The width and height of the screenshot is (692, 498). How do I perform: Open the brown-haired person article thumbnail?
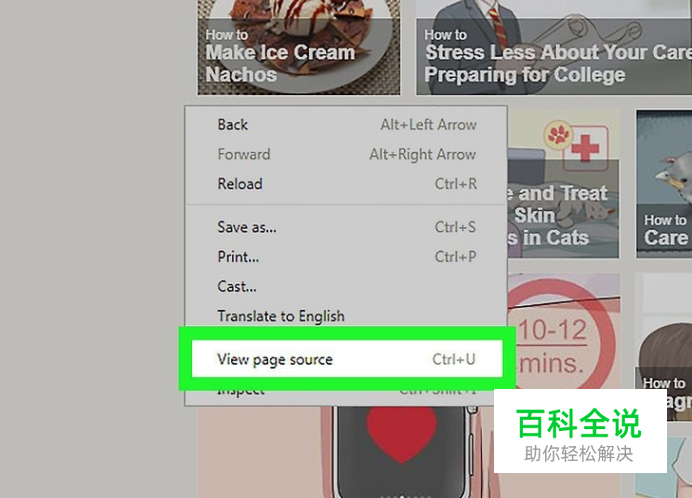(664, 344)
